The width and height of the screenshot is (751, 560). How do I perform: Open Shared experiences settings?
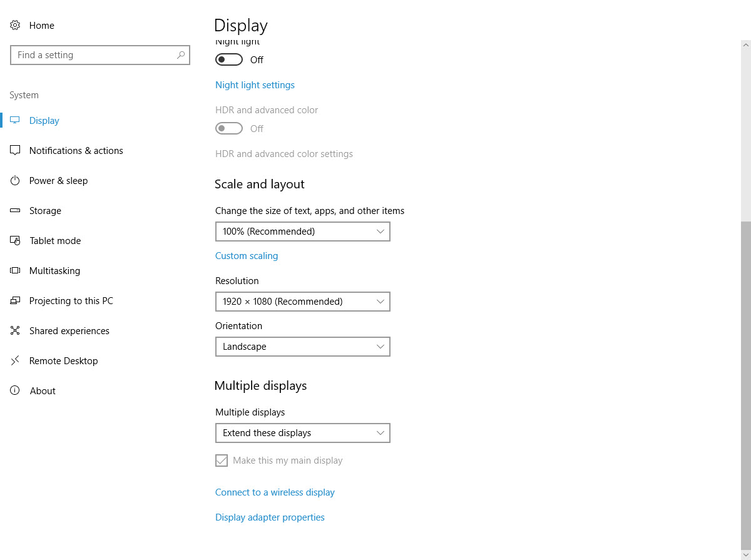[x=15, y=330]
